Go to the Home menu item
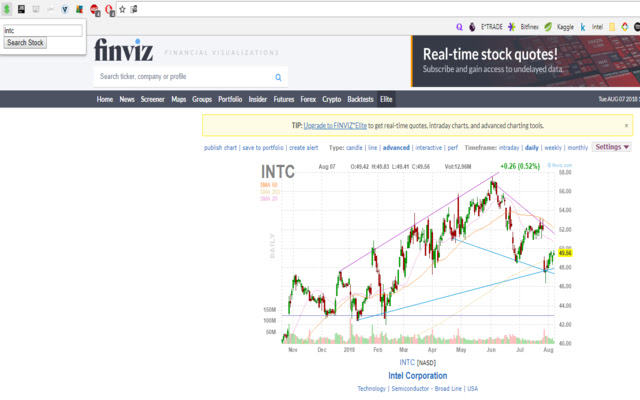640x400 pixels. 105,99
